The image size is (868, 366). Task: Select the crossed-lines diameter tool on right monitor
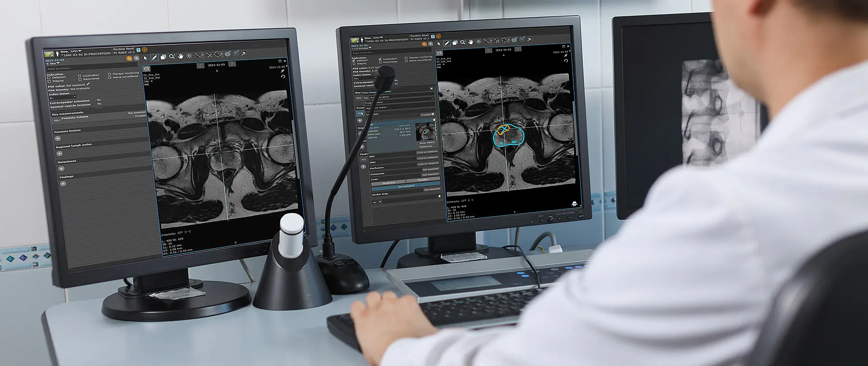(497, 41)
